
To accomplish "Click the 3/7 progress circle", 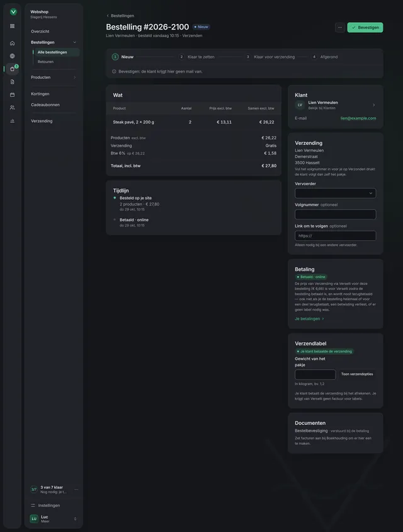I will pyautogui.click(x=33, y=489).
